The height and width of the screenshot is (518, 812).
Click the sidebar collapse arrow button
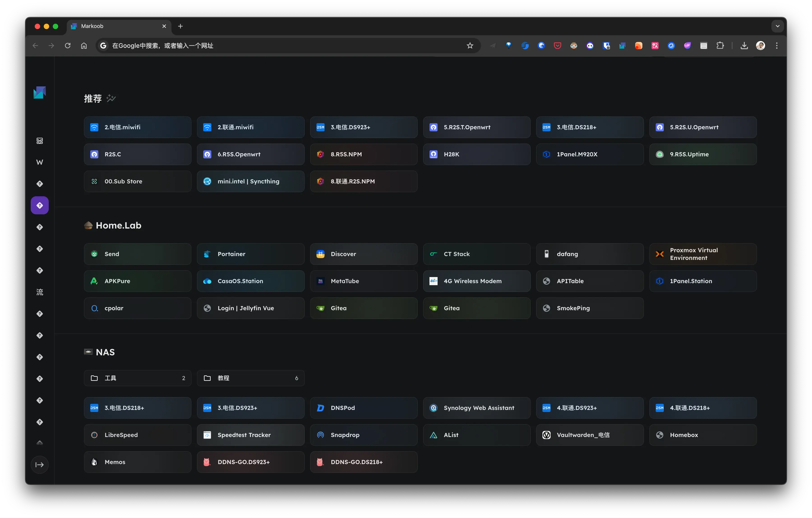[39, 464]
